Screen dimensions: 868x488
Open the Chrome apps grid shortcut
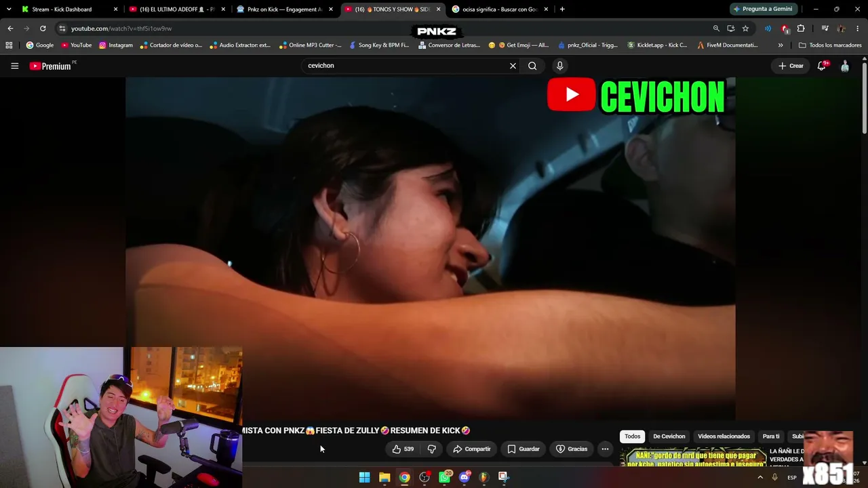9,45
